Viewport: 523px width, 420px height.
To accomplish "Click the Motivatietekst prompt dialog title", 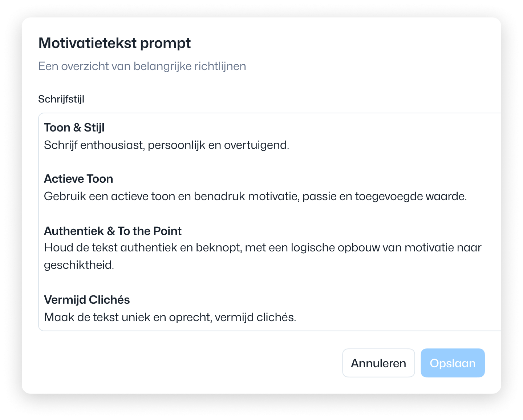I will [114, 43].
